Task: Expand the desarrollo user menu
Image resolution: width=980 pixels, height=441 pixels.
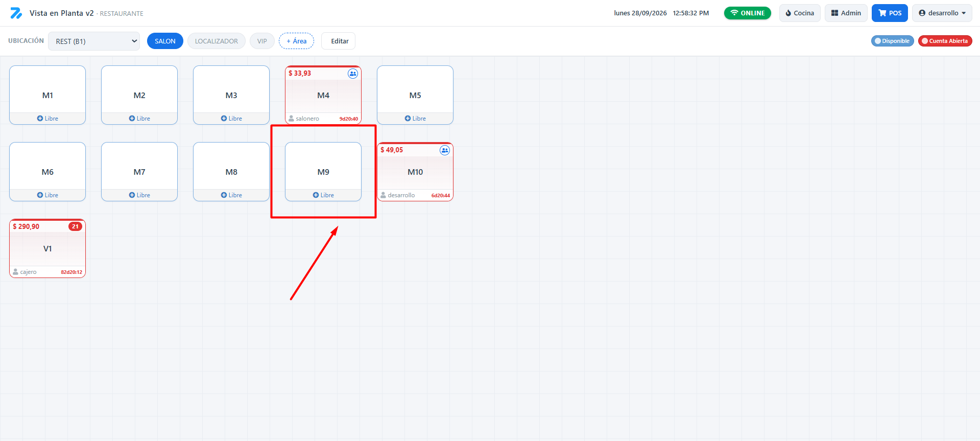Action: [942, 13]
